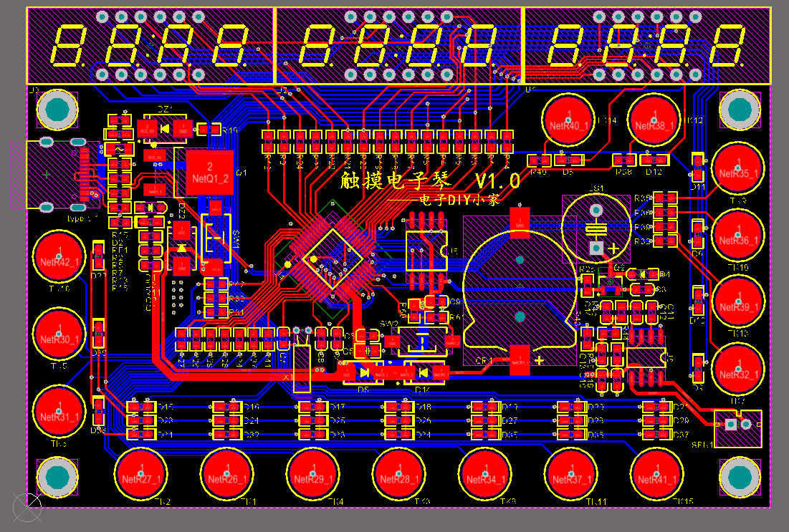Select the NetR41_1 touch pad
Screen dimensions: 789x532
coord(656,474)
